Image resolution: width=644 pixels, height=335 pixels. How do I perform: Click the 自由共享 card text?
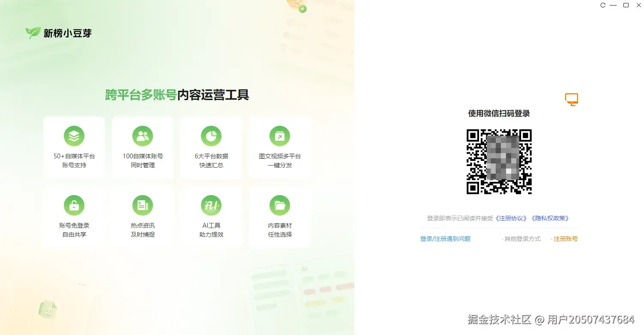click(74, 234)
